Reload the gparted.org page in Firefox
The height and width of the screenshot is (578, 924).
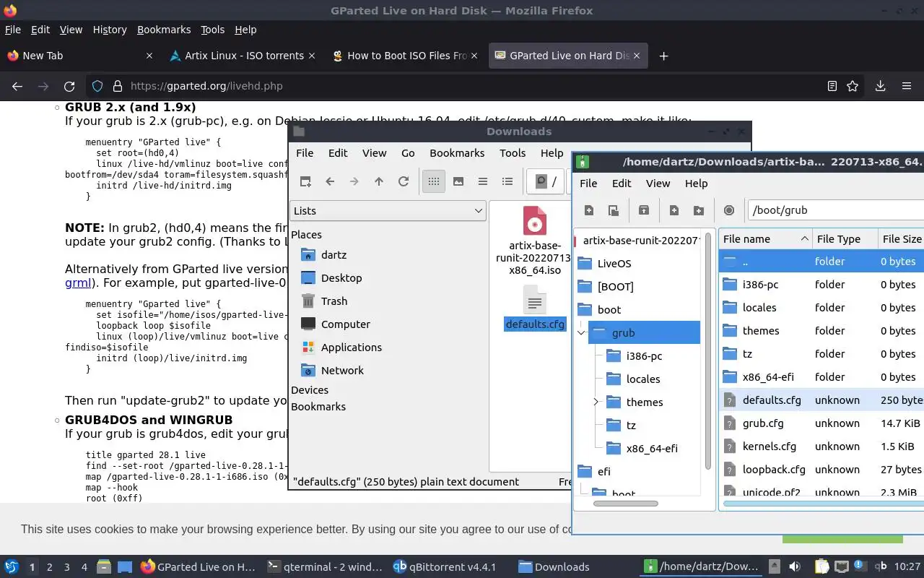click(69, 86)
